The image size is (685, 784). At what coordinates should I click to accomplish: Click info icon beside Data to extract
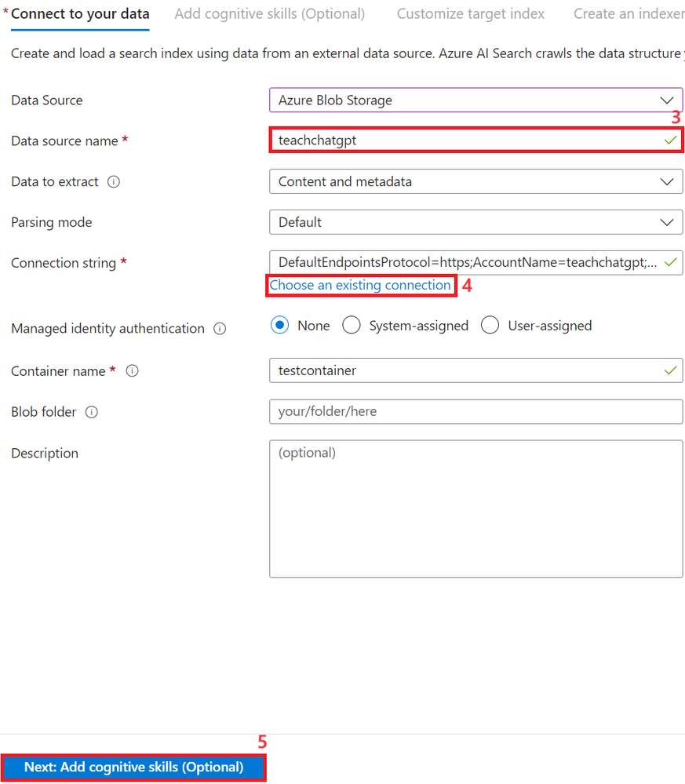click(x=114, y=182)
